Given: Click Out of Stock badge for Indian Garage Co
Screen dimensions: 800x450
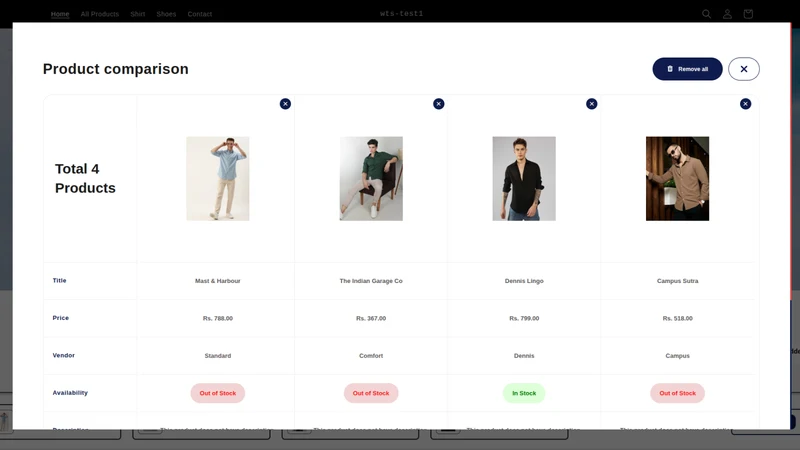Looking at the screenshot, I should [371, 393].
